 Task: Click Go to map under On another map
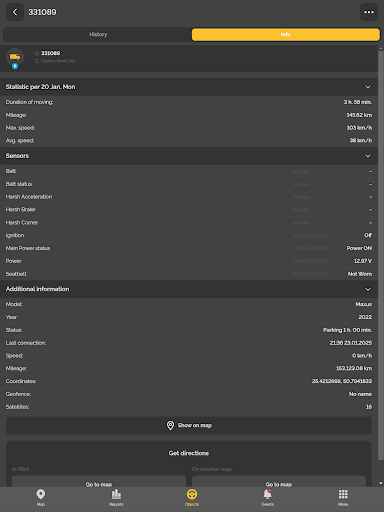(x=279, y=482)
